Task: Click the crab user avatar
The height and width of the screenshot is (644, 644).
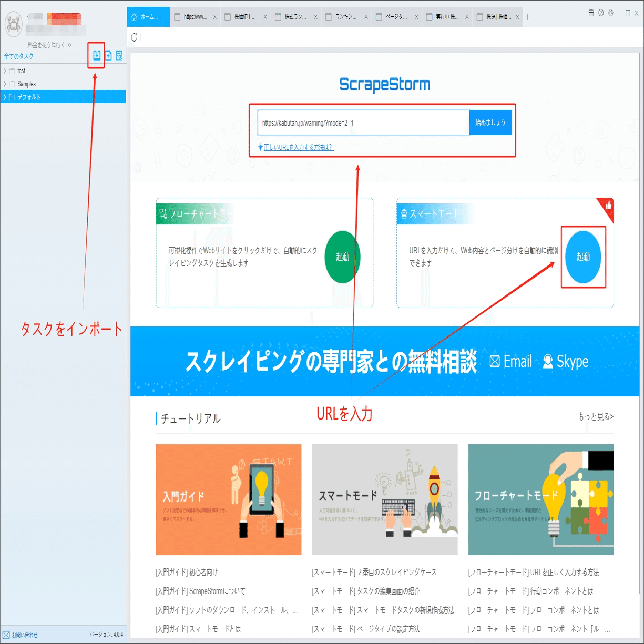Action: [13, 24]
